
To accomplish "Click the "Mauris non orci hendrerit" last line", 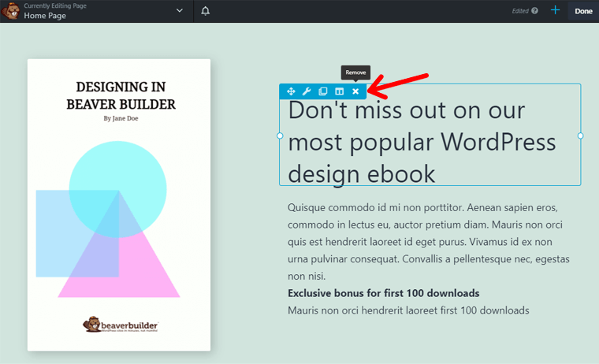I will click(x=408, y=310).
